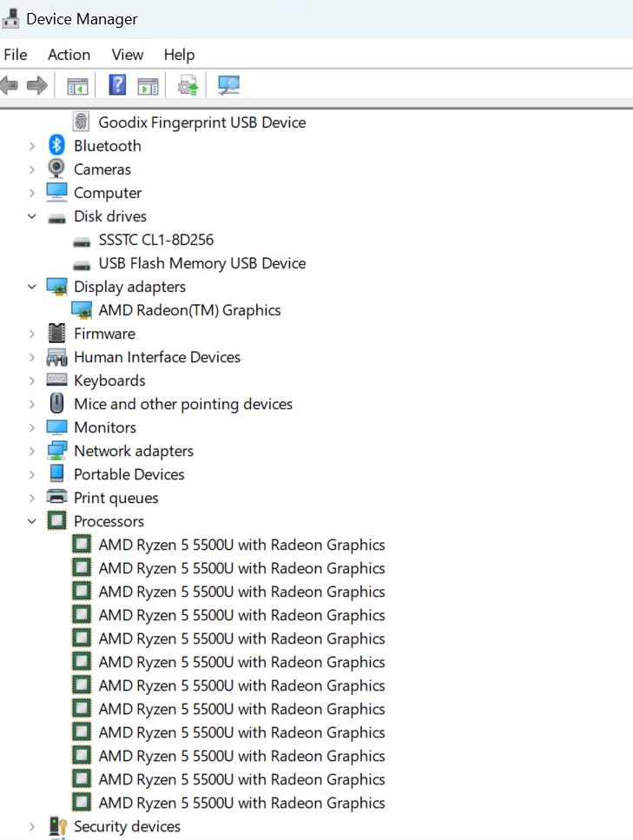The height and width of the screenshot is (840, 633).
Task: Select the Monitors category label
Action: coord(105,427)
